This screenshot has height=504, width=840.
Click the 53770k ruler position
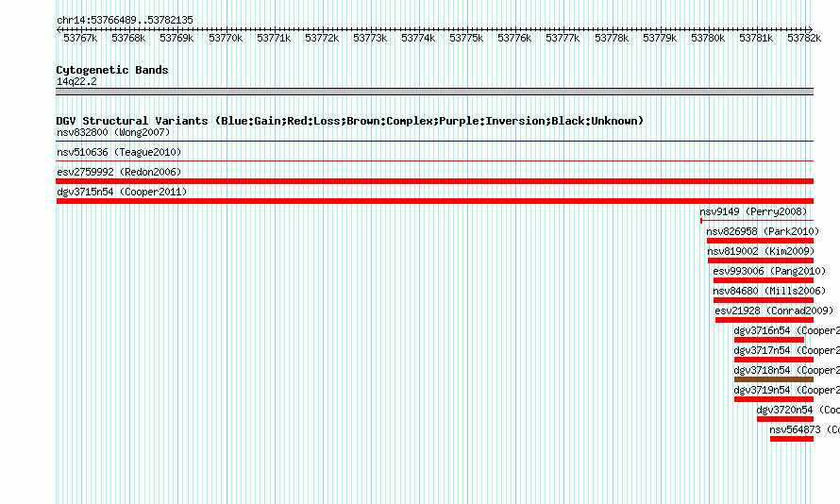click(x=226, y=38)
